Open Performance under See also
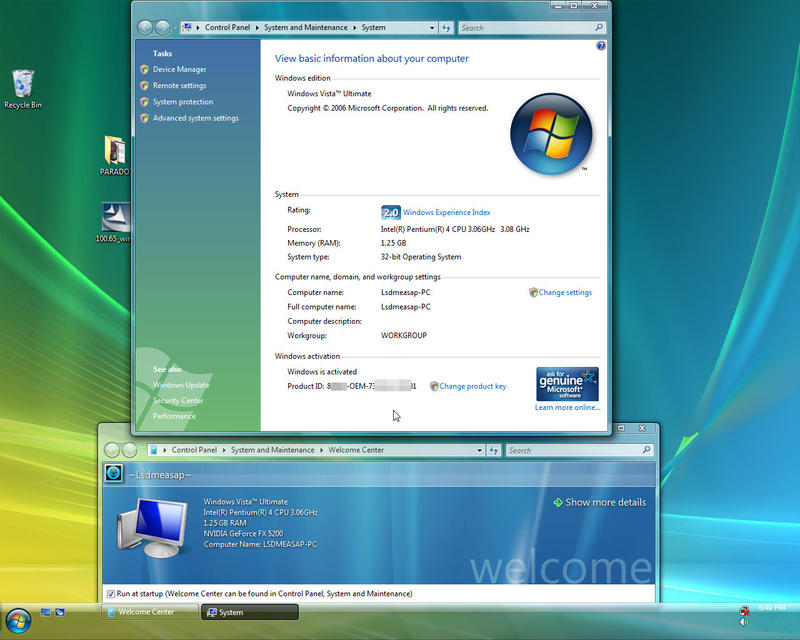The height and width of the screenshot is (640, 800). [x=174, y=416]
